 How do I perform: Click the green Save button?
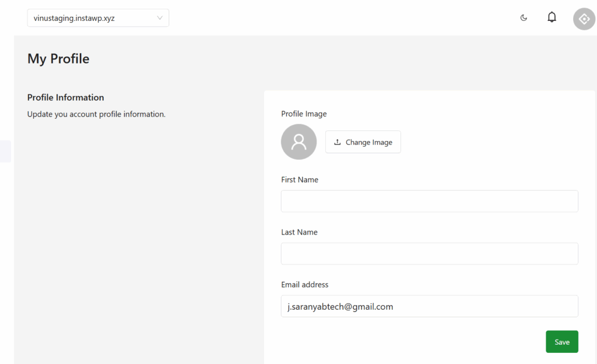coord(561,342)
